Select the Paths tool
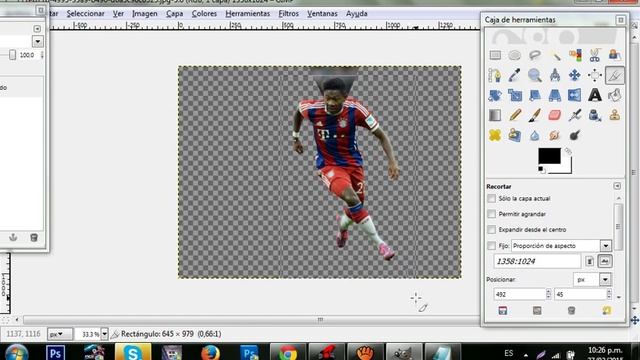Image resolution: width=640 pixels, height=360 pixels. pyautogui.click(x=495, y=75)
